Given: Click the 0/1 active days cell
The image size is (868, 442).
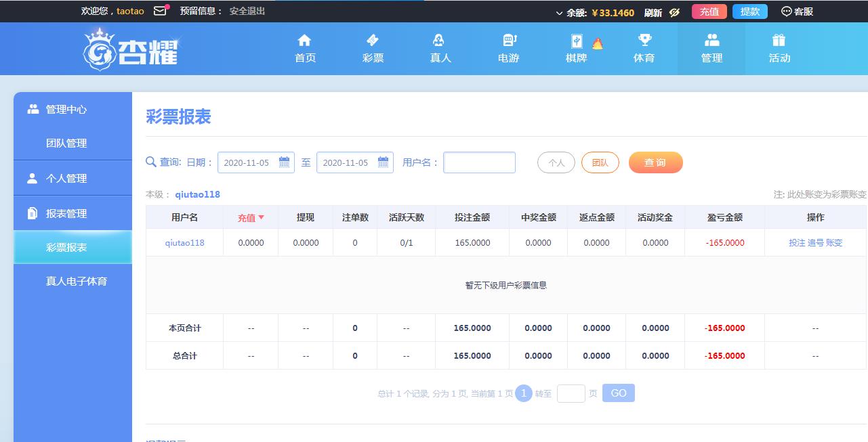Looking at the screenshot, I should [x=407, y=242].
